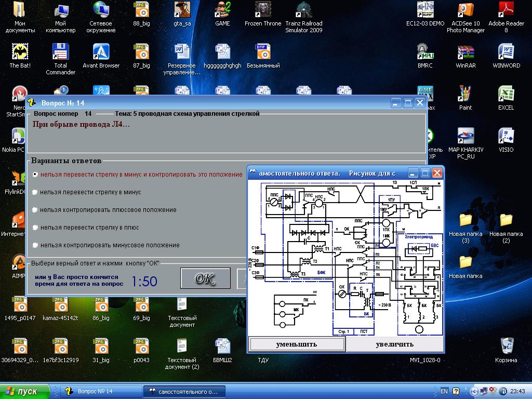Switch to 'Вопрос № 14' taskbar item
The image size is (532, 399).
coord(101,391)
